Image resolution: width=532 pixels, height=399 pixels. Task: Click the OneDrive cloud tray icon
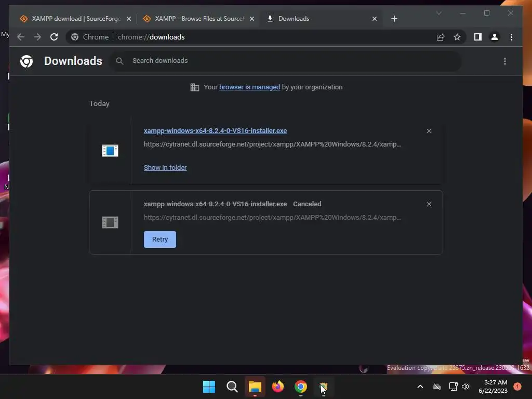coord(437,387)
